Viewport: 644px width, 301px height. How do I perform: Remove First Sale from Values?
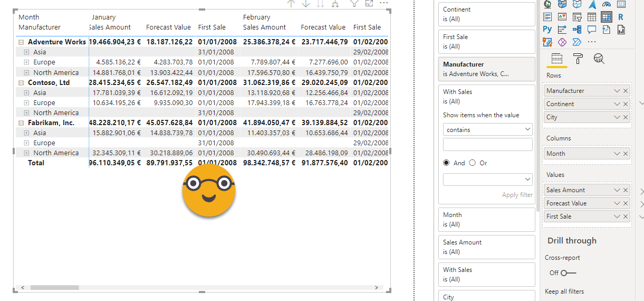[x=626, y=217]
